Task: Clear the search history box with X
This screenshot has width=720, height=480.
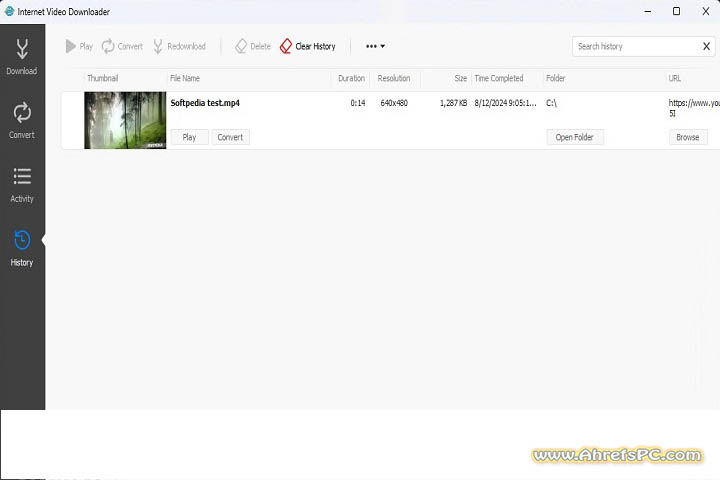Action: (706, 46)
